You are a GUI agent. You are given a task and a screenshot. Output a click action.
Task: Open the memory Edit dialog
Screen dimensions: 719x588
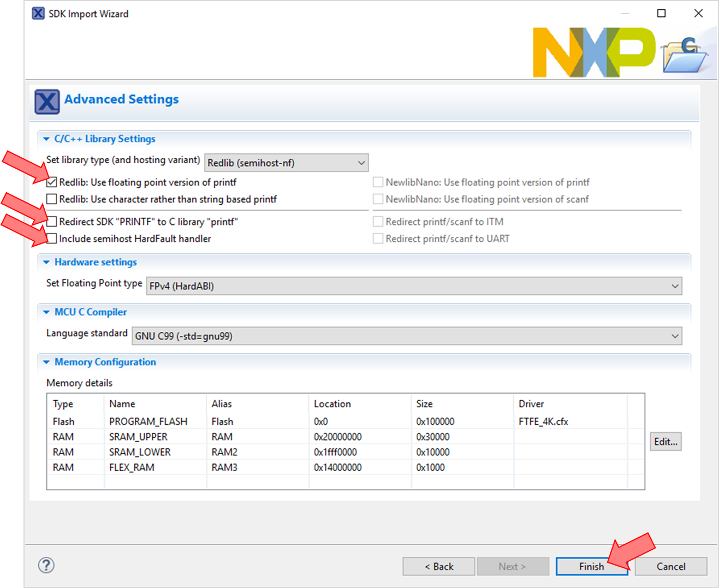coord(665,442)
